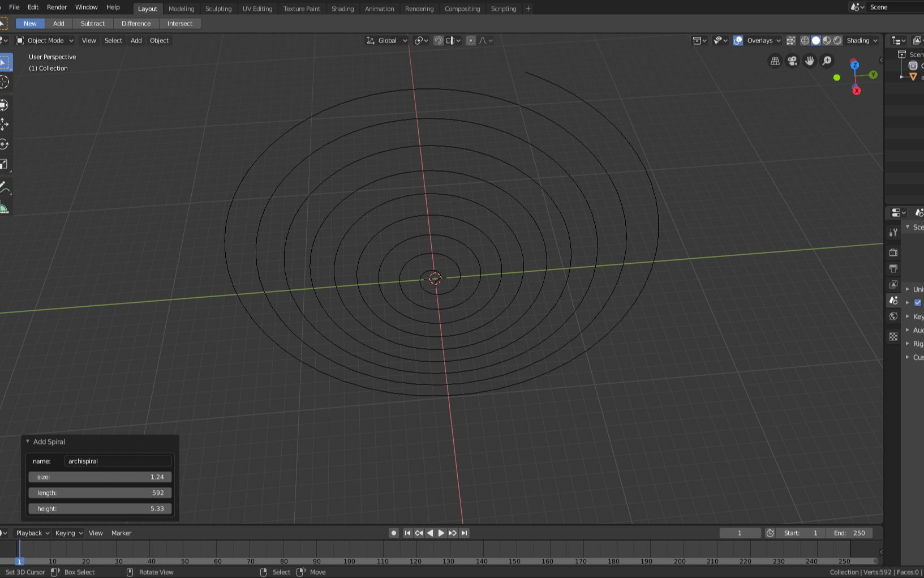Click the Zoom magnifier in viewport navigation gizmos
The width and height of the screenshot is (924, 578).
coord(827,61)
